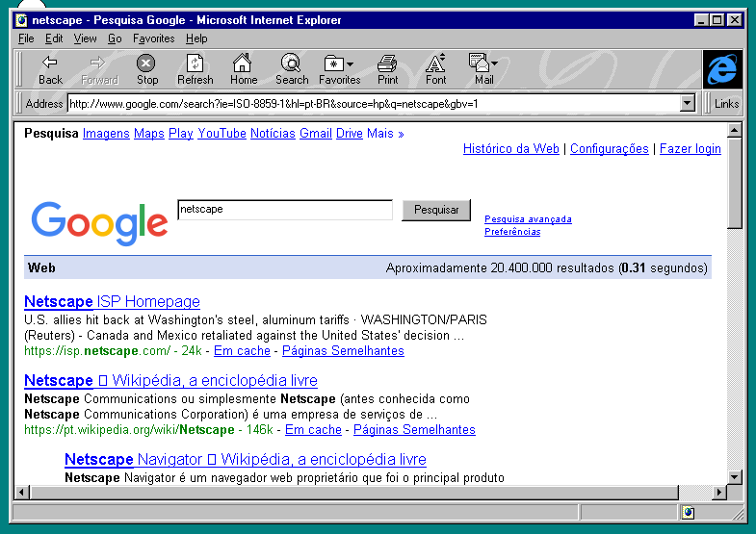Image resolution: width=756 pixels, height=534 pixels.
Task: Expand the Address bar history dropdown
Action: (688, 104)
